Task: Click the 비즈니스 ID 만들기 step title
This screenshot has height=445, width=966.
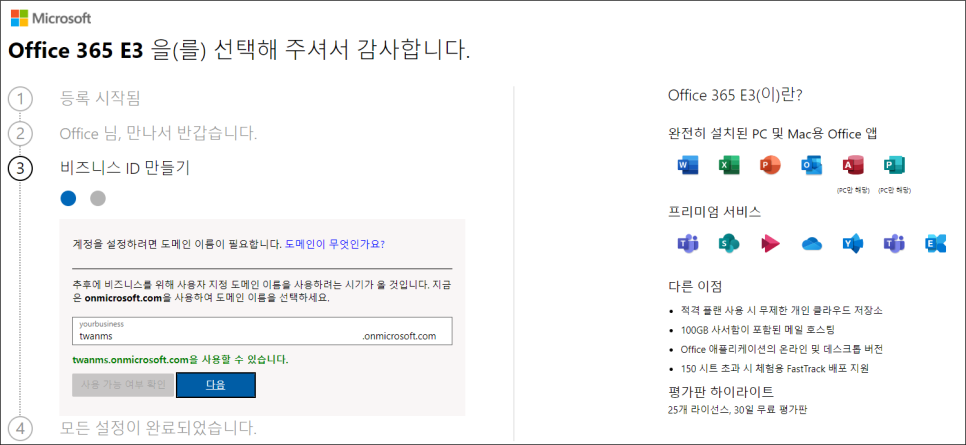Action: coord(125,168)
